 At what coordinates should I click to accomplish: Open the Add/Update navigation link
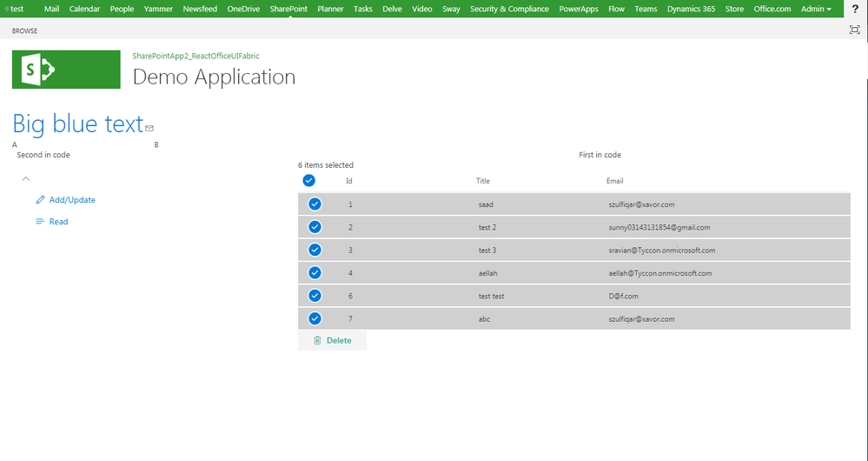65,200
